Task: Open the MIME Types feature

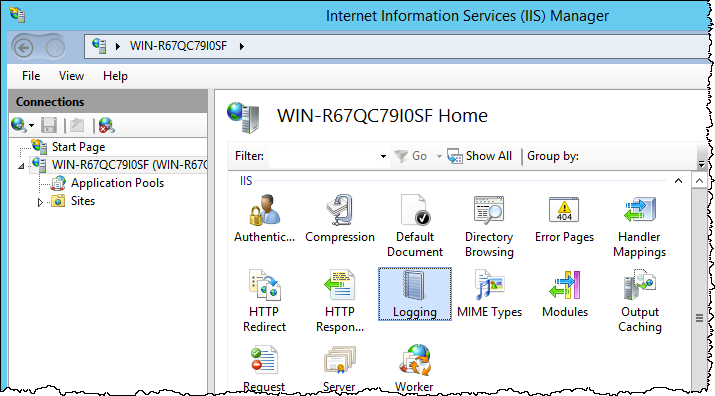Action: pyautogui.click(x=489, y=294)
